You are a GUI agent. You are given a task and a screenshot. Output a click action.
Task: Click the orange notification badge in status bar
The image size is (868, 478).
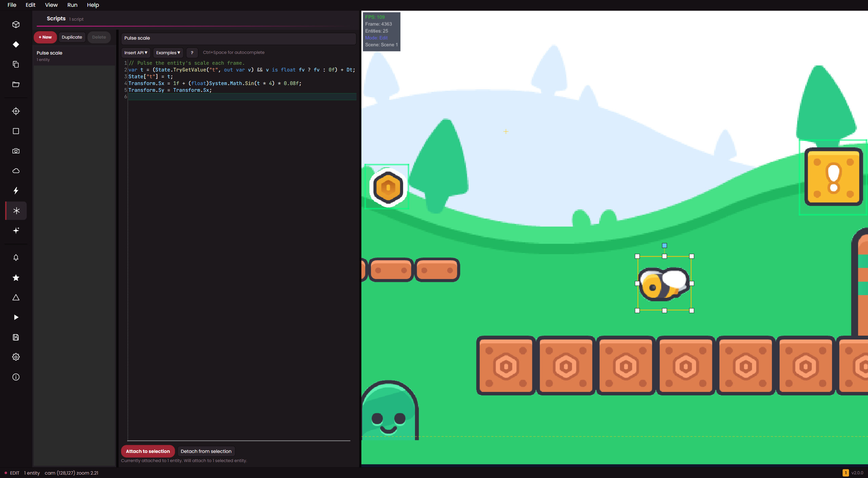click(846, 473)
